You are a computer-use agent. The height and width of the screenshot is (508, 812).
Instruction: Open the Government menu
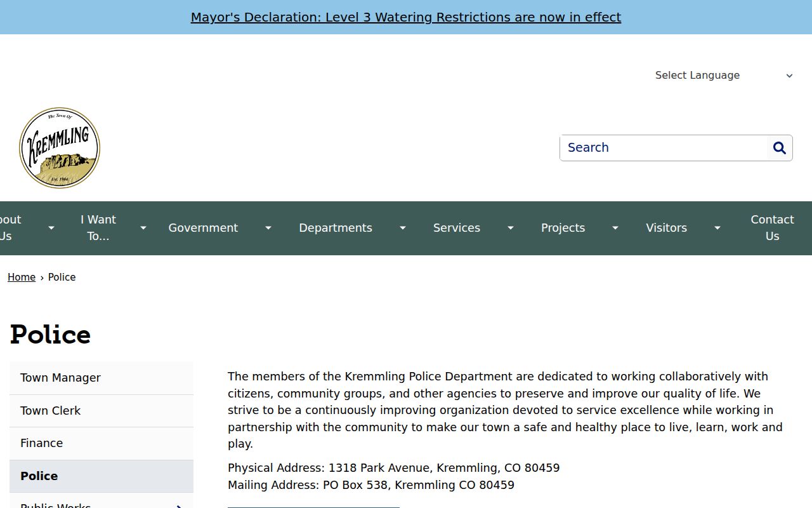(203, 228)
